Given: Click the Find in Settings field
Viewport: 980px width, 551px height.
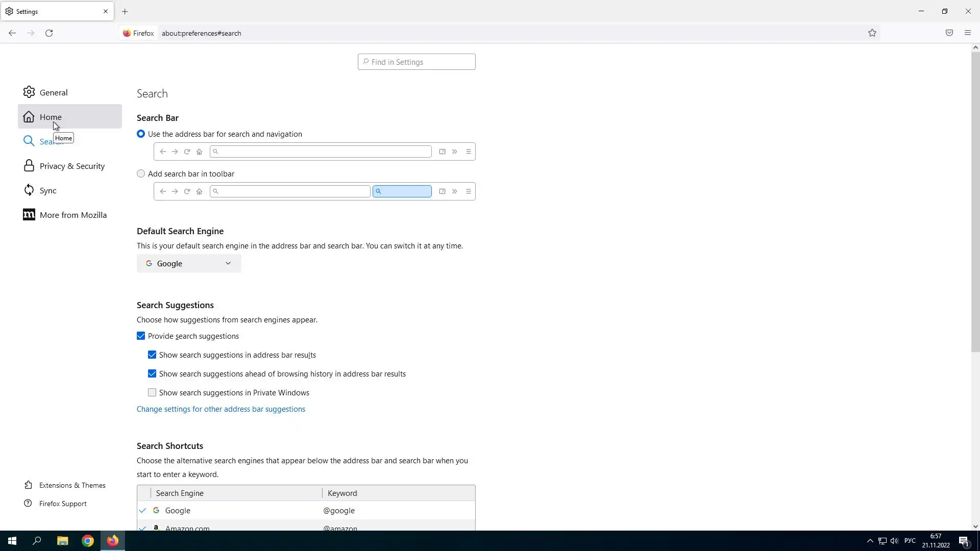Looking at the screenshot, I should [416, 62].
